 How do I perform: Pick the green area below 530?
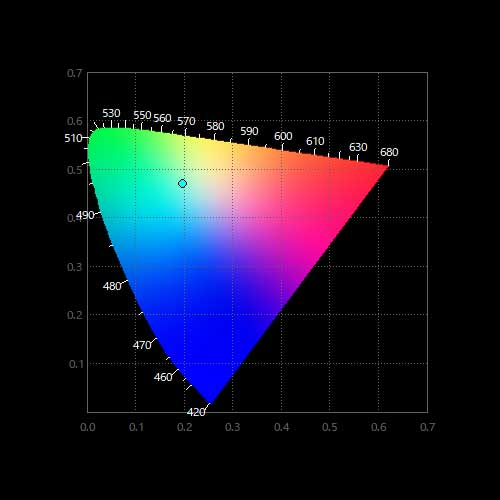(110, 140)
